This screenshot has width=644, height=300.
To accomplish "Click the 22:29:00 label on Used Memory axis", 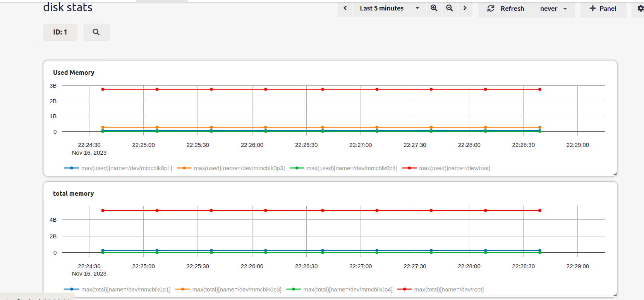I will coord(578,145).
